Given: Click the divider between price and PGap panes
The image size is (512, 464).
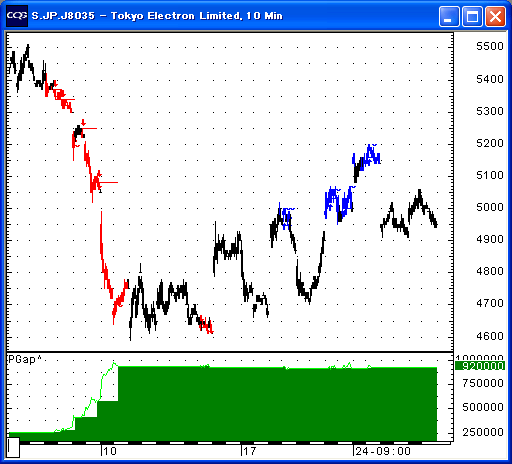Looking at the screenshot, I should pos(230,352).
